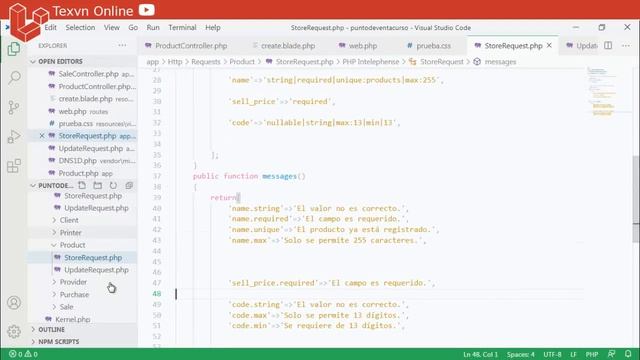
Task: Click New Folder icon in project header
Action: click(98, 185)
